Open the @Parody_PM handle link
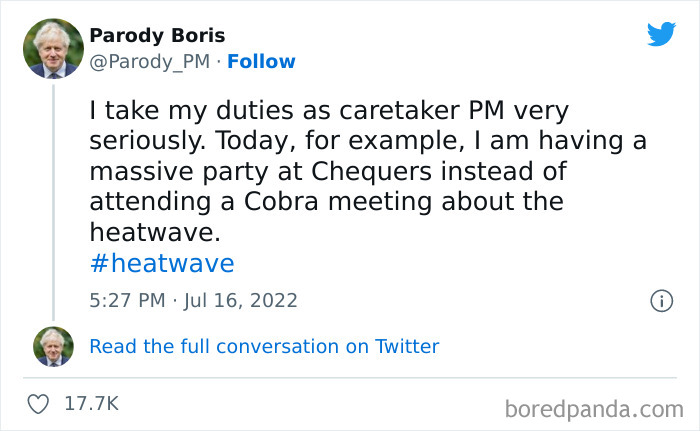Image resolution: width=700 pixels, height=431 pixels. pyautogui.click(x=150, y=61)
